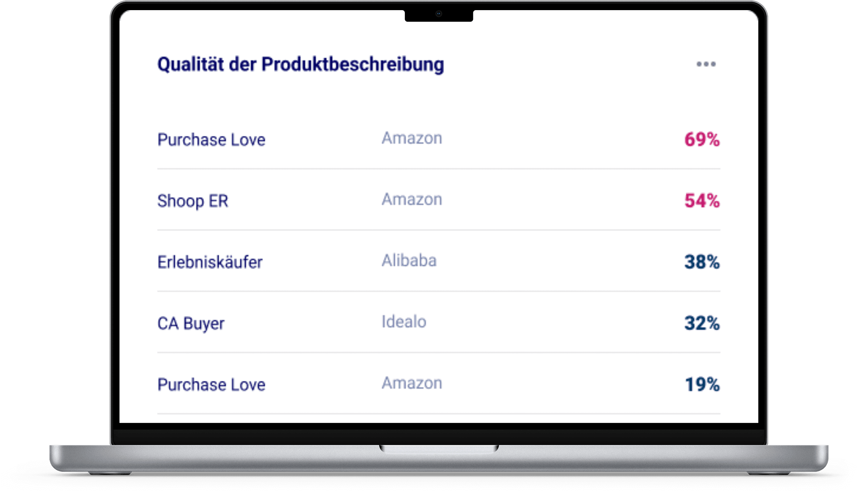Click Amazon beside the 69% score
868x491 pixels.
coord(412,138)
